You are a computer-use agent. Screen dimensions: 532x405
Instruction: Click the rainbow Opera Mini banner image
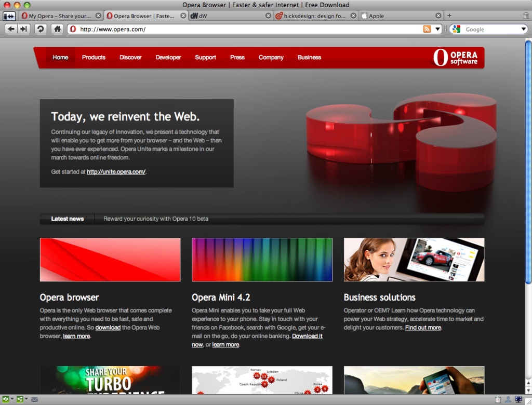[262, 260]
